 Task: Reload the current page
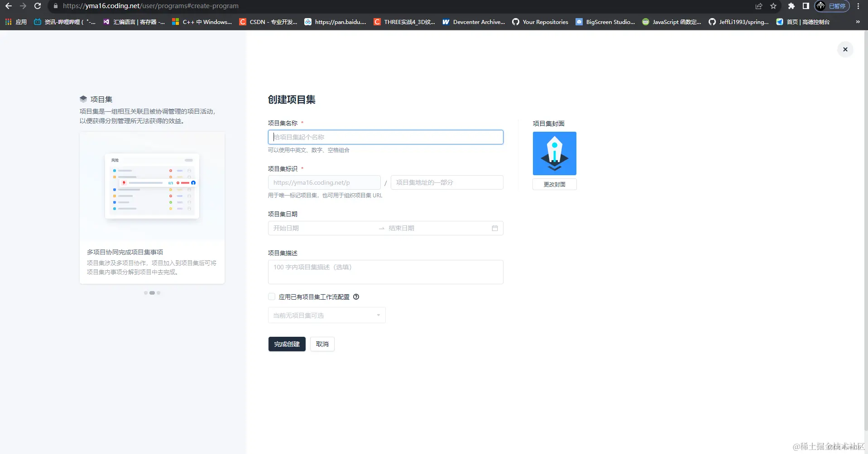[x=38, y=6]
